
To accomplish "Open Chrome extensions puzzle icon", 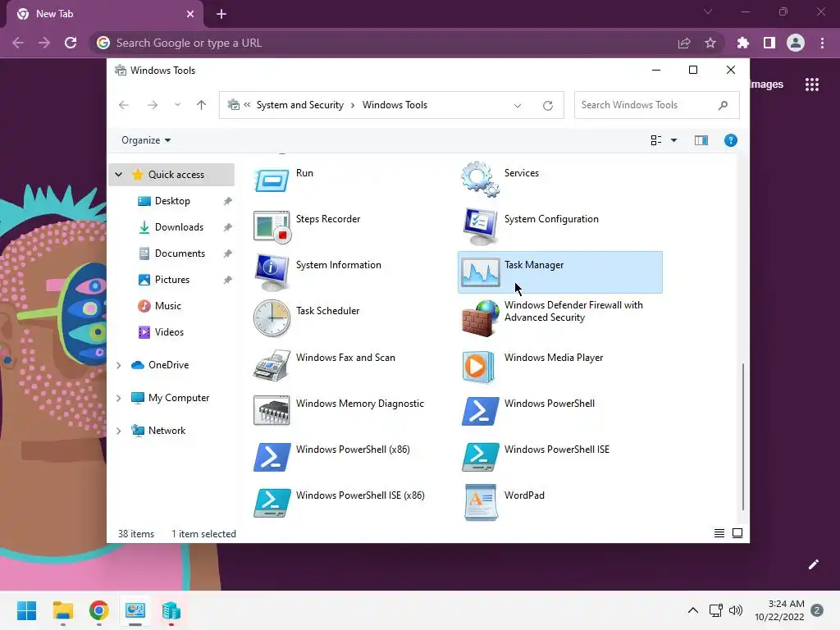I will pos(743,43).
